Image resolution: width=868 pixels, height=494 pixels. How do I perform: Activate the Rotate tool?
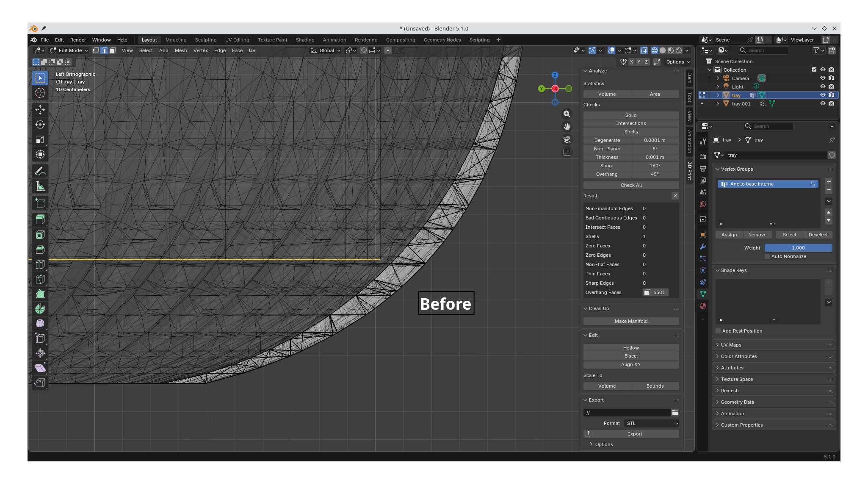tap(40, 125)
